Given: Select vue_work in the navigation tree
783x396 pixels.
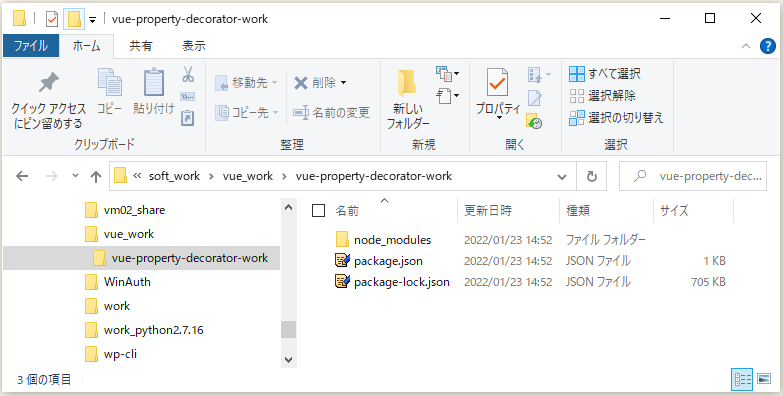Looking at the screenshot, I should (x=128, y=234).
